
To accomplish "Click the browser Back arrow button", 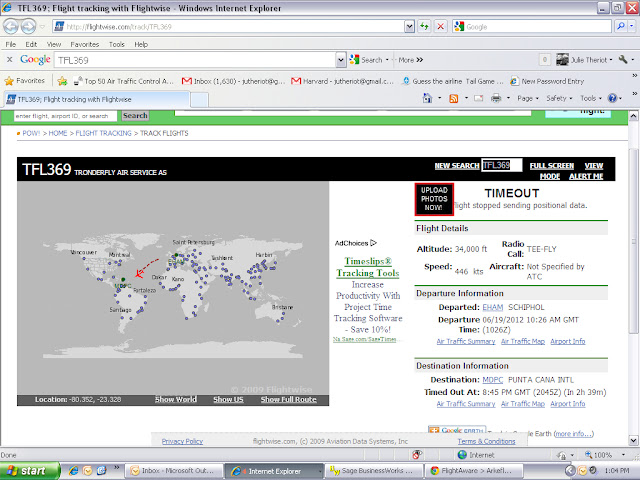I will pyautogui.click(x=11, y=27).
